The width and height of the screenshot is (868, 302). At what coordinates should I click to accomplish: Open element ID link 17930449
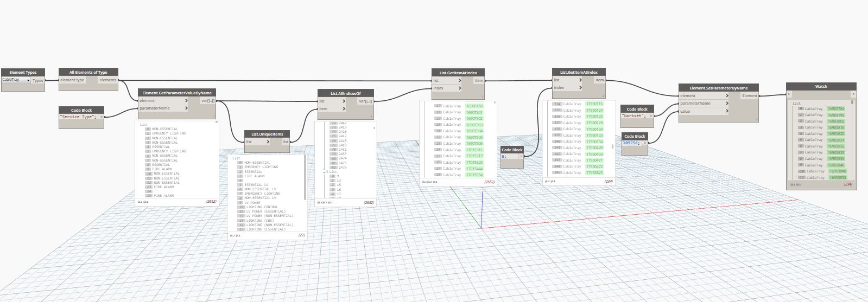pos(594,147)
